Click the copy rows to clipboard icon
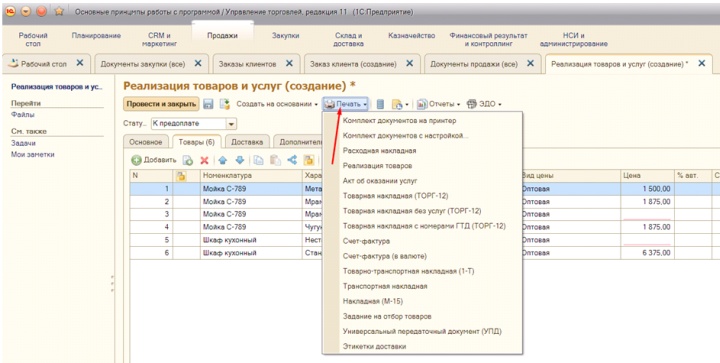The width and height of the screenshot is (720, 363). click(x=259, y=160)
